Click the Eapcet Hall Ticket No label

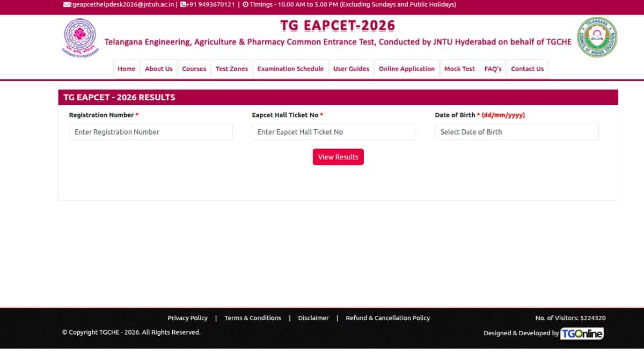coord(287,115)
